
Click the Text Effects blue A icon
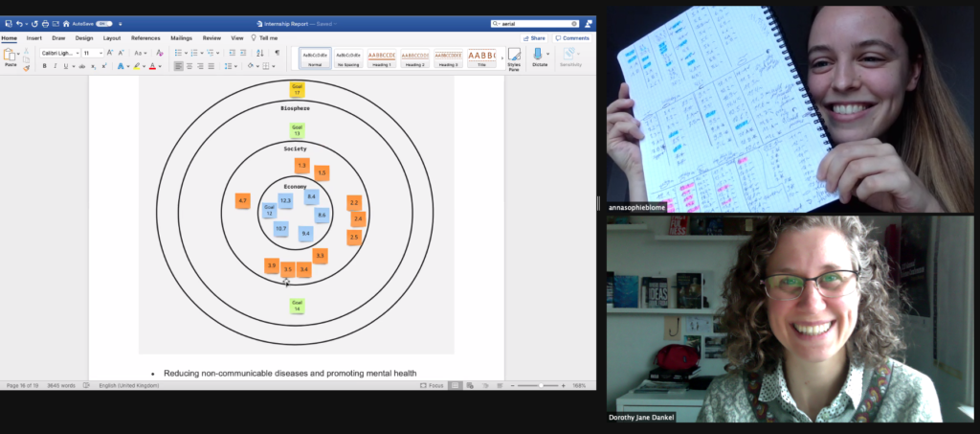(x=121, y=66)
